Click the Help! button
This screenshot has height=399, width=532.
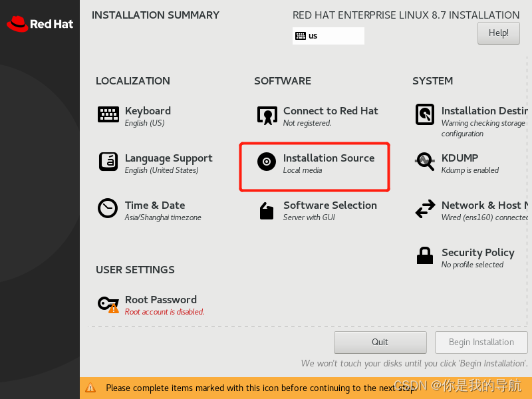(x=498, y=33)
